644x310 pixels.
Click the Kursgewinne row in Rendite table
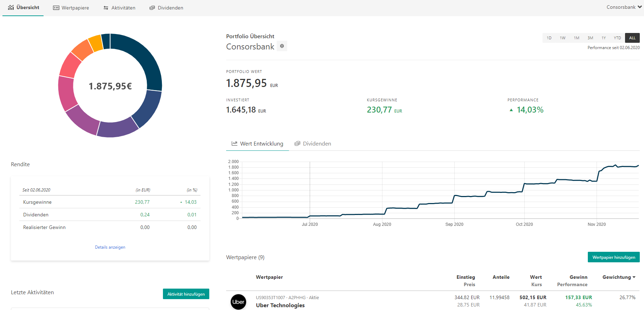click(110, 202)
